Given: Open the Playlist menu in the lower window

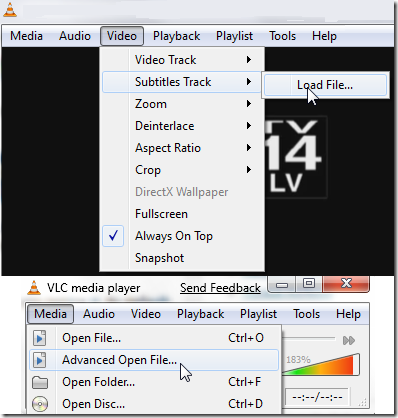Looking at the screenshot, I should (258, 314).
